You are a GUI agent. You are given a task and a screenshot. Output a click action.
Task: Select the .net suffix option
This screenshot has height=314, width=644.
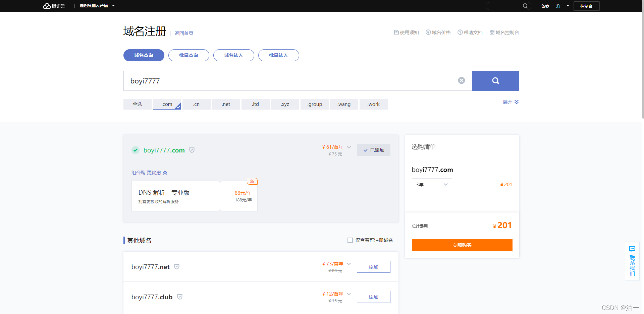(226, 104)
